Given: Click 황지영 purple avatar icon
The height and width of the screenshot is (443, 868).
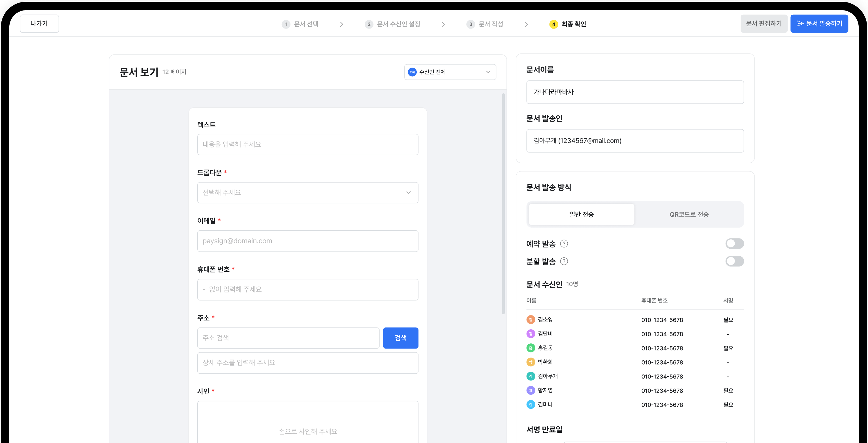Looking at the screenshot, I should pos(530,390).
